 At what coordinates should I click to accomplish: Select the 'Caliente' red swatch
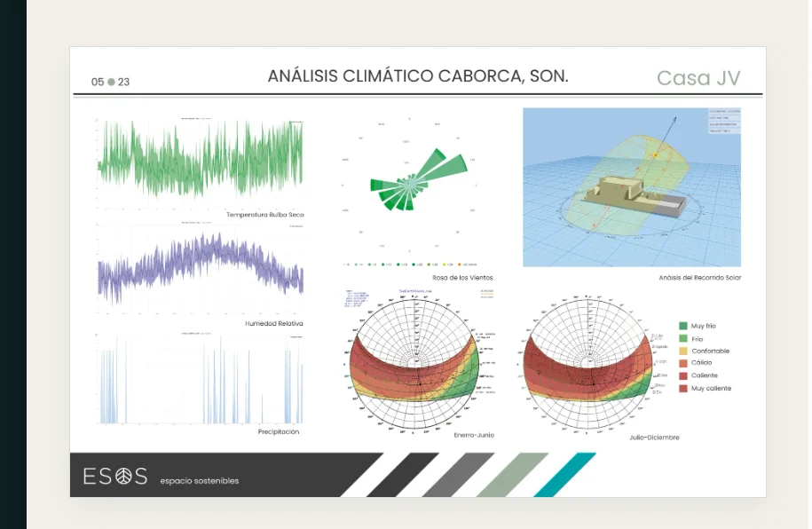point(683,375)
